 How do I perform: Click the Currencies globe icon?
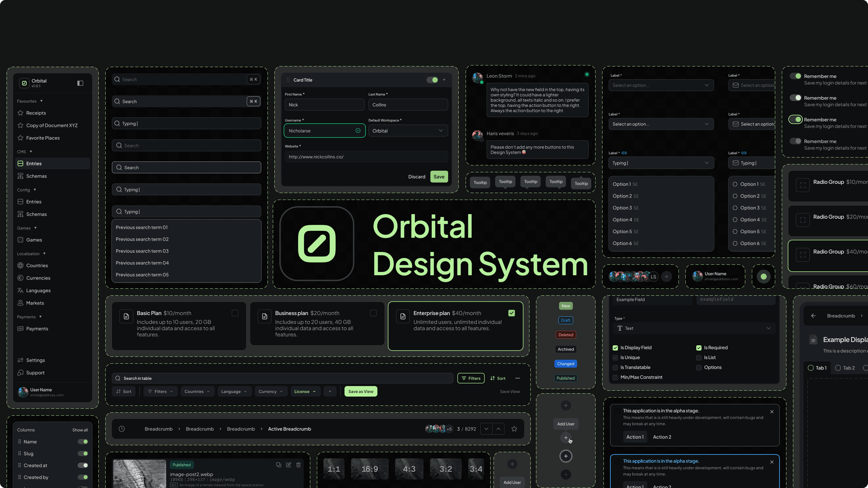tap(21, 278)
